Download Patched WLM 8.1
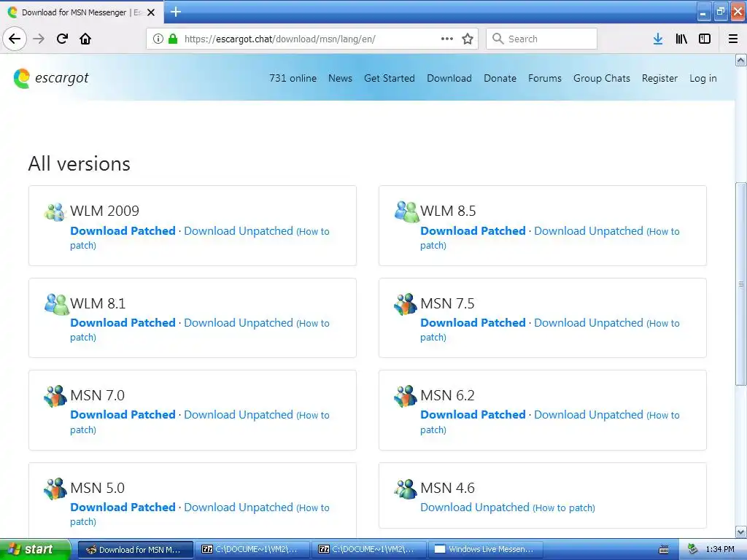747x560 pixels. click(123, 323)
